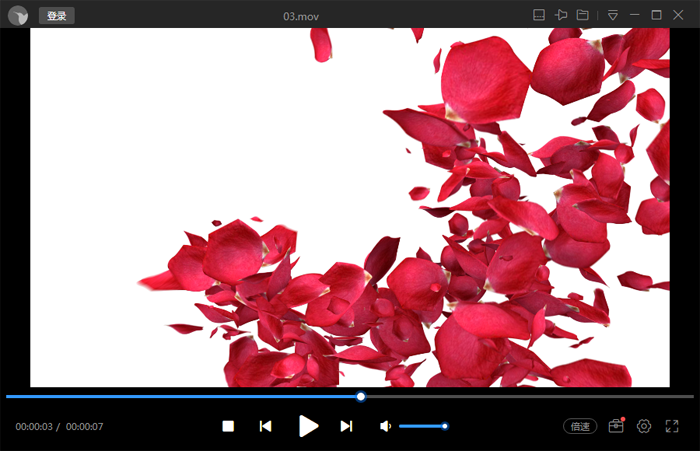The image size is (700, 451).
Task: Open file folder icon in title bar
Action: coord(582,15)
